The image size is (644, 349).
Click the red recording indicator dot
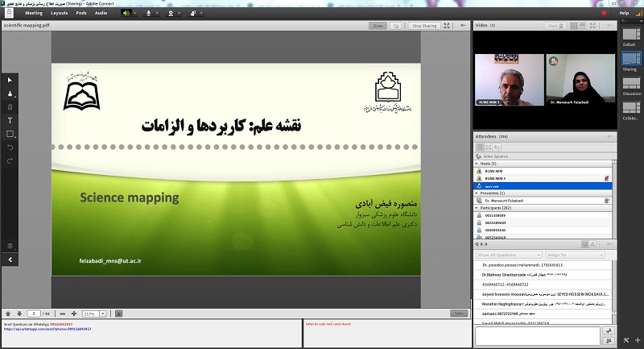tap(605, 13)
